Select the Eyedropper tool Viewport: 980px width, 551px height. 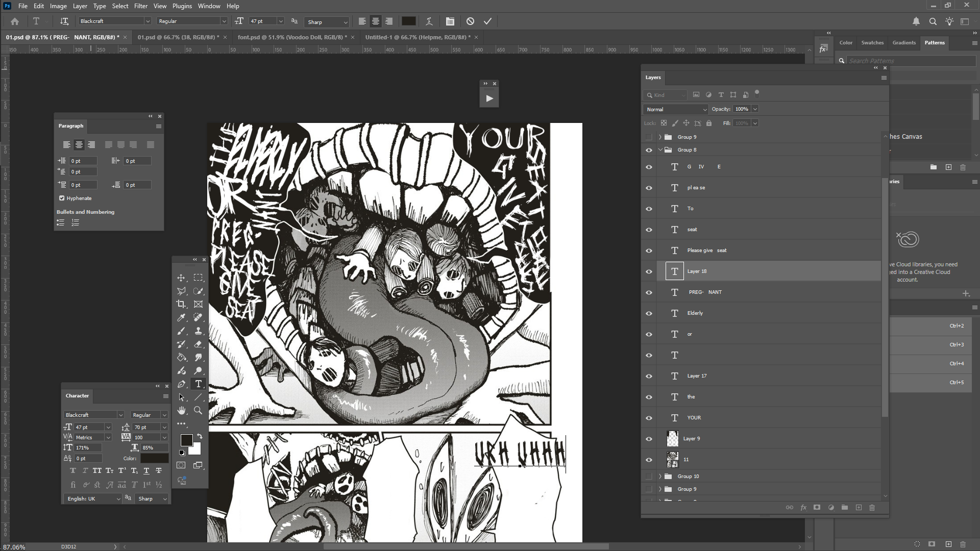(181, 318)
